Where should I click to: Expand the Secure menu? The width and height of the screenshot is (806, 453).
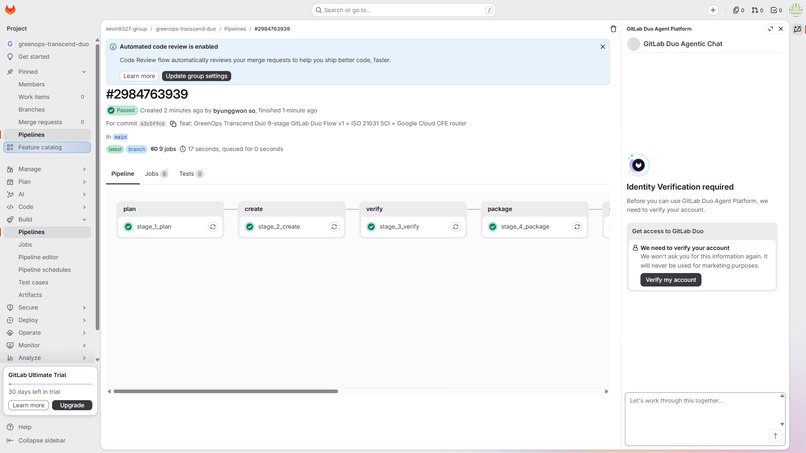pyautogui.click(x=46, y=307)
